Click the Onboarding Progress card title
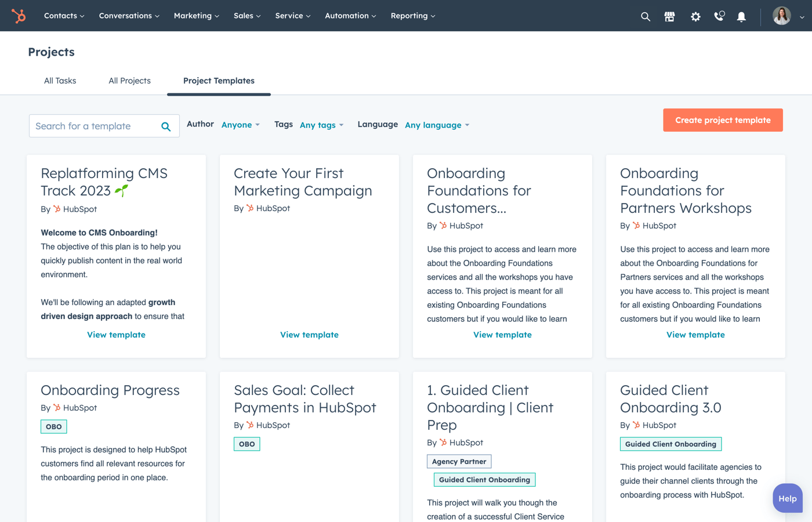812x522 pixels. (x=110, y=390)
